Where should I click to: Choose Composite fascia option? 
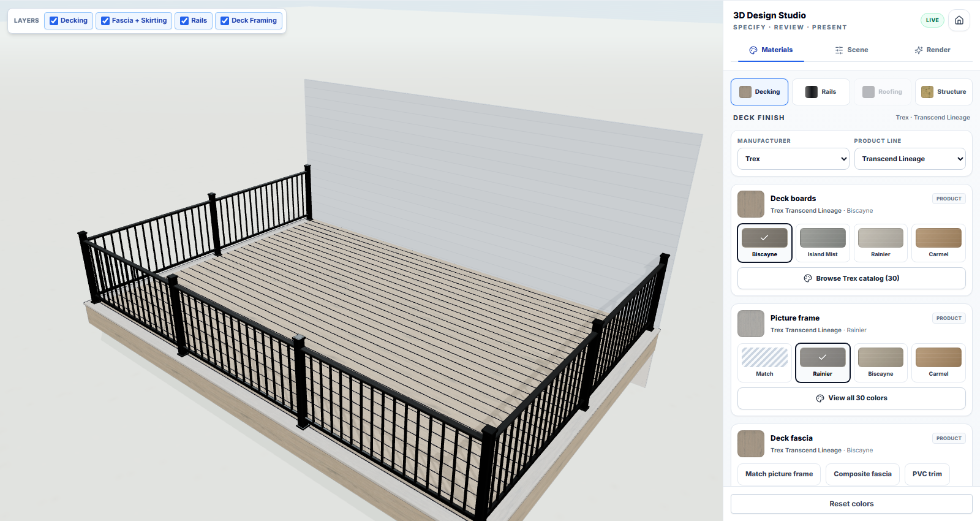862,474
